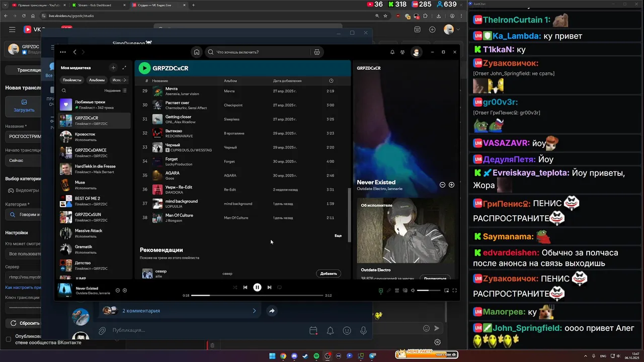Click the plus to create playlist in library
Screen dimensions: 644x362
click(x=113, y=67)
